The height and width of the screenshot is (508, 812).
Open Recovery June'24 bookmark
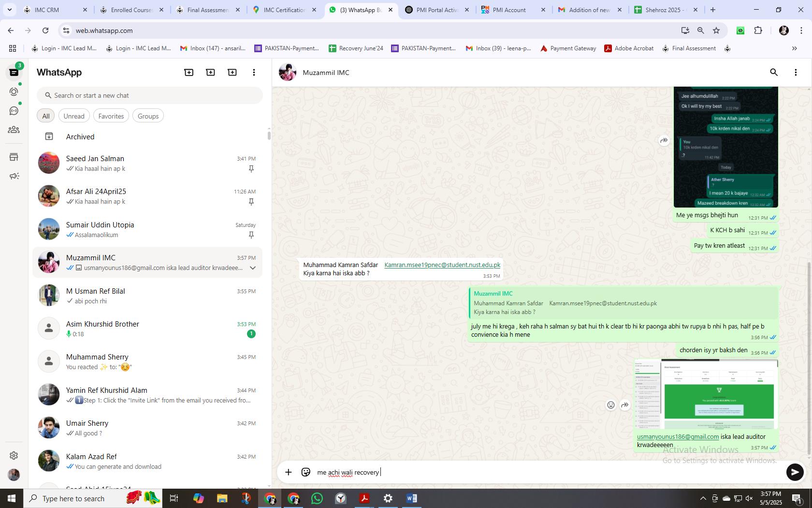coord(356,48)
